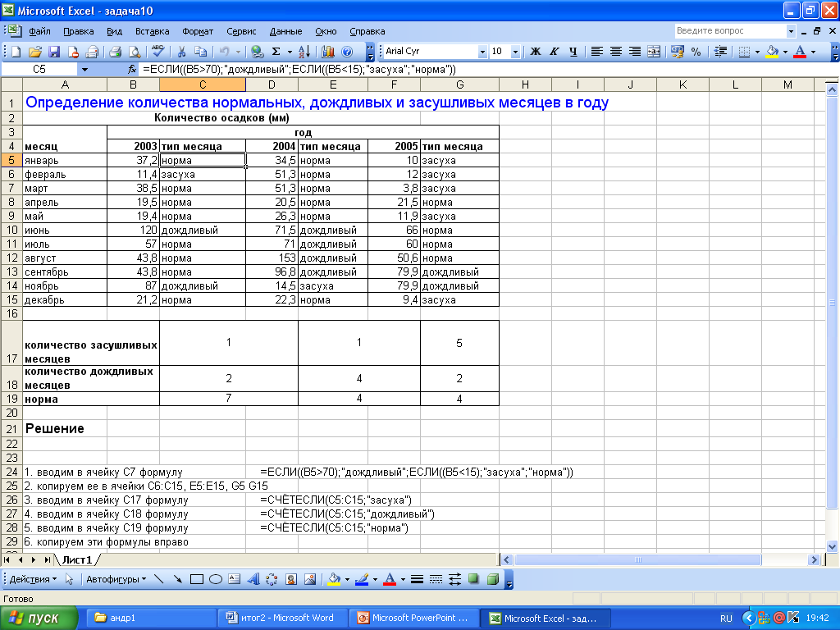Open the Данные menu
Viewport: 840px width, 630px height.
pos(285,31)
